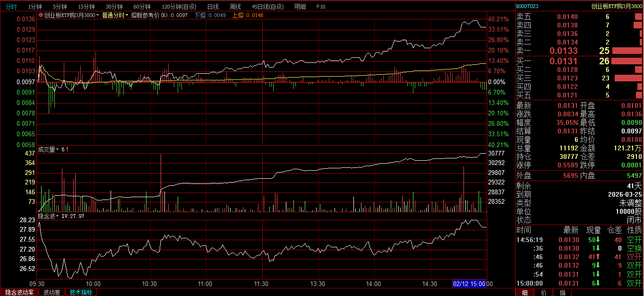Click the 买五 bid price 0.0121
The height and width of the screenshot is (296, 644).
567,95
